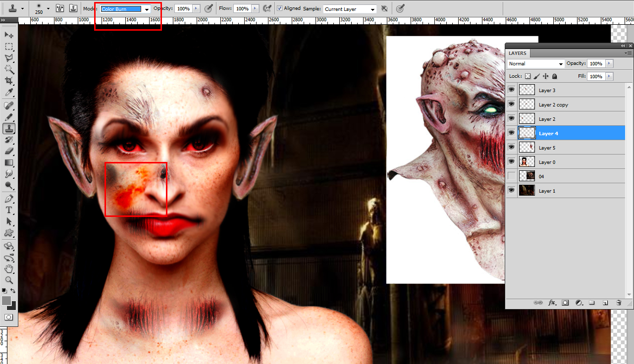
Task: Click the link layers button
Action: 538,303
